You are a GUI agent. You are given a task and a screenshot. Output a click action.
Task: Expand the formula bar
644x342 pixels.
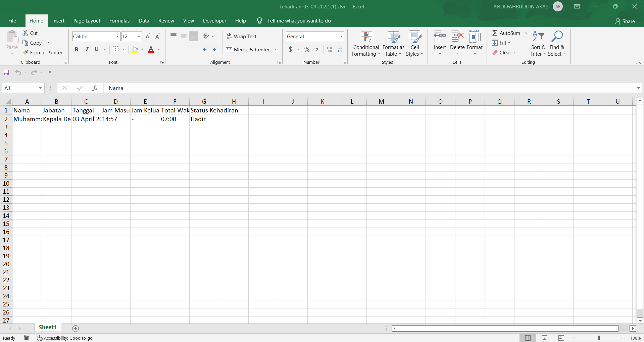(x=638, y=88)
